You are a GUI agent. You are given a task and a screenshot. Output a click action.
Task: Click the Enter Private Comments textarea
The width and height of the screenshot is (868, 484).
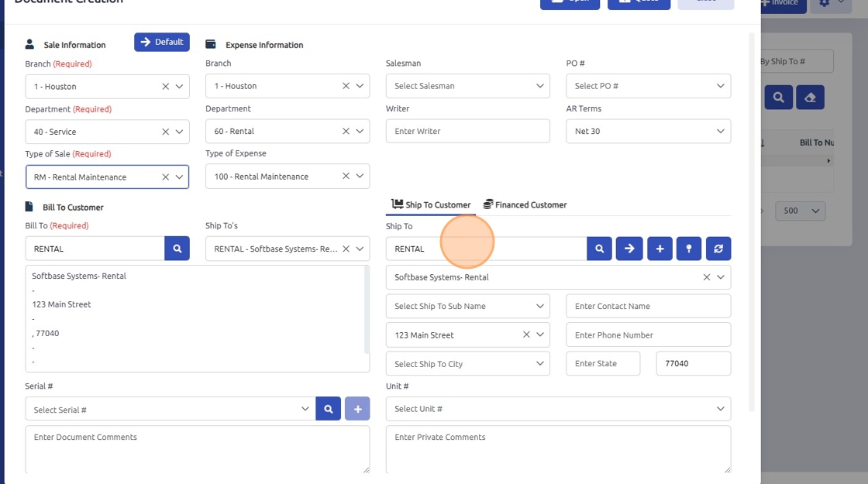(x=558, y=449)
